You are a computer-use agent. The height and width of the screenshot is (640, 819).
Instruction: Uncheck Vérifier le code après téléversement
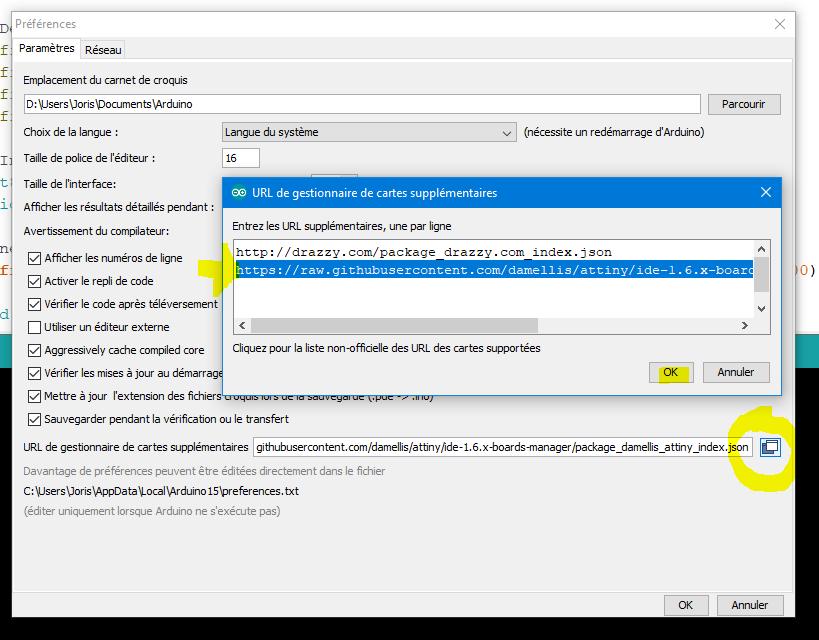[34, 304]
